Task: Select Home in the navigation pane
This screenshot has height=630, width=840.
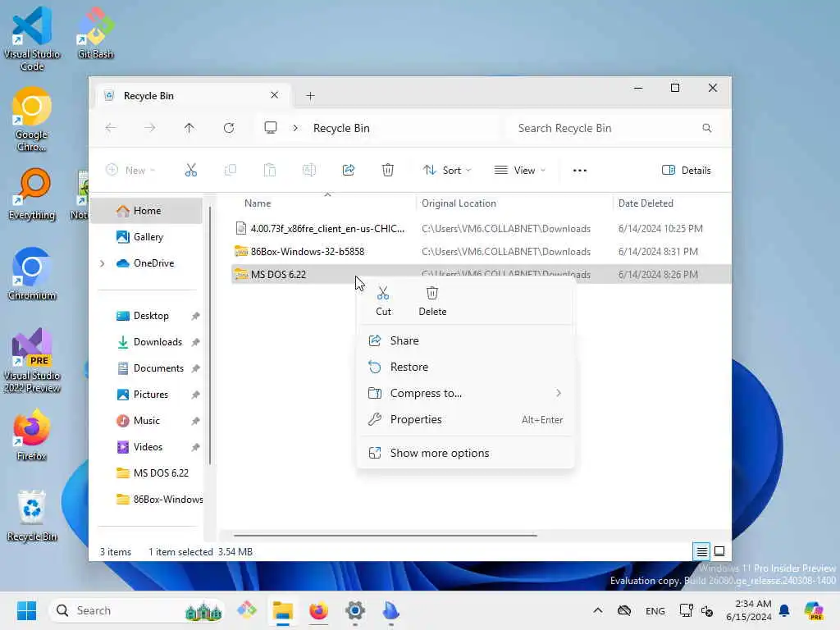Action: pos(147,211)
